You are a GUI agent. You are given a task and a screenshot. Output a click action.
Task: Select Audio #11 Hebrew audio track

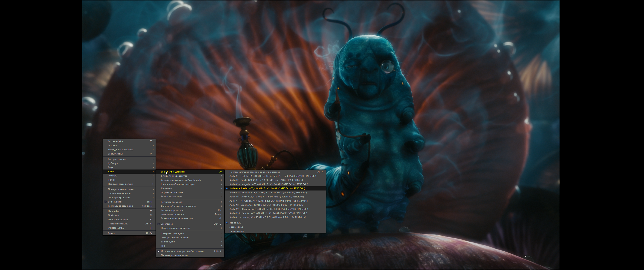275,217
